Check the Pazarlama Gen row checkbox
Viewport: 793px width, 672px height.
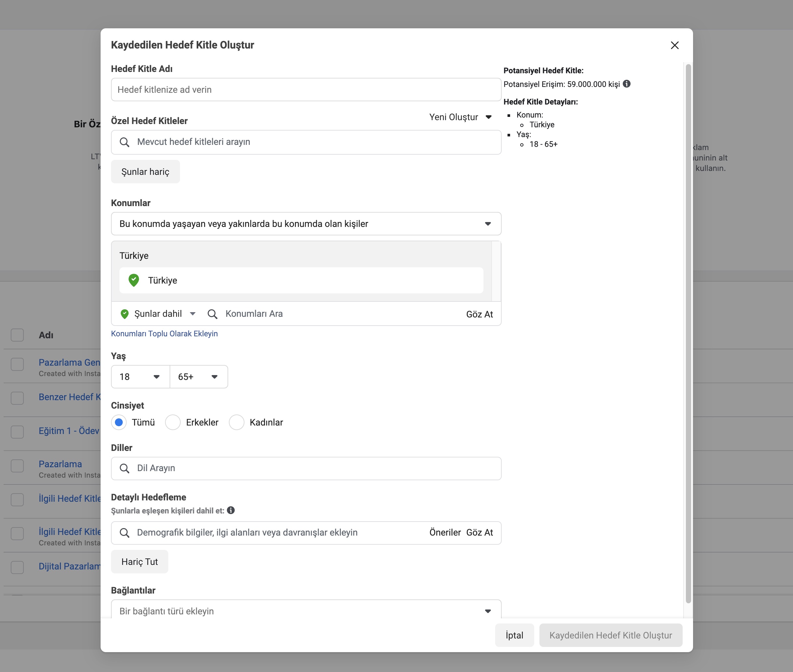click(x=17, y=364)
